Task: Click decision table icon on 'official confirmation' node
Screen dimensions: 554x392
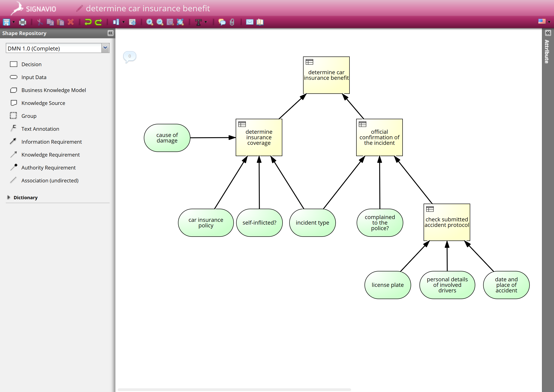Action: 362,124
